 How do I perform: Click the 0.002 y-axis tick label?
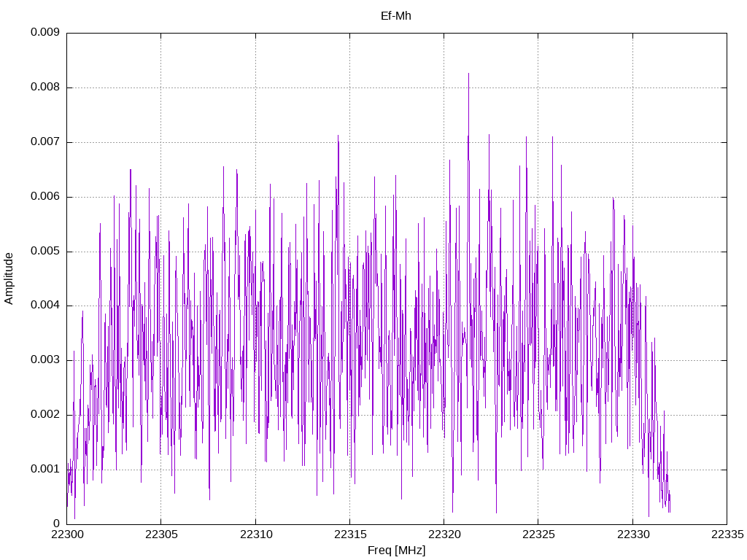pos(45,414)
